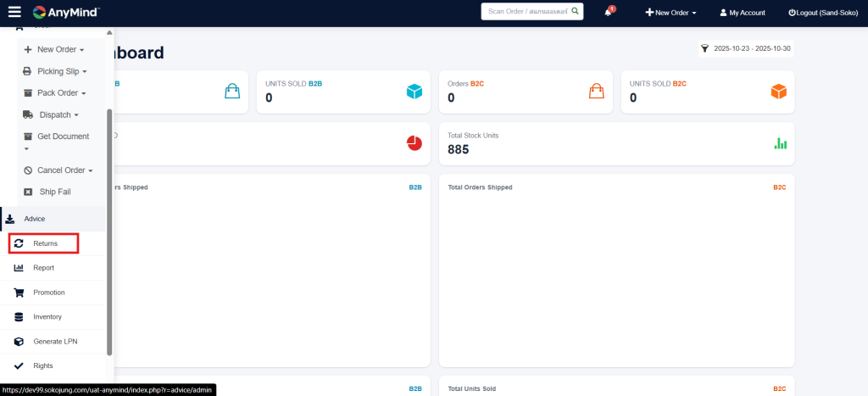Click the date range filter icon

coord(704,49)
